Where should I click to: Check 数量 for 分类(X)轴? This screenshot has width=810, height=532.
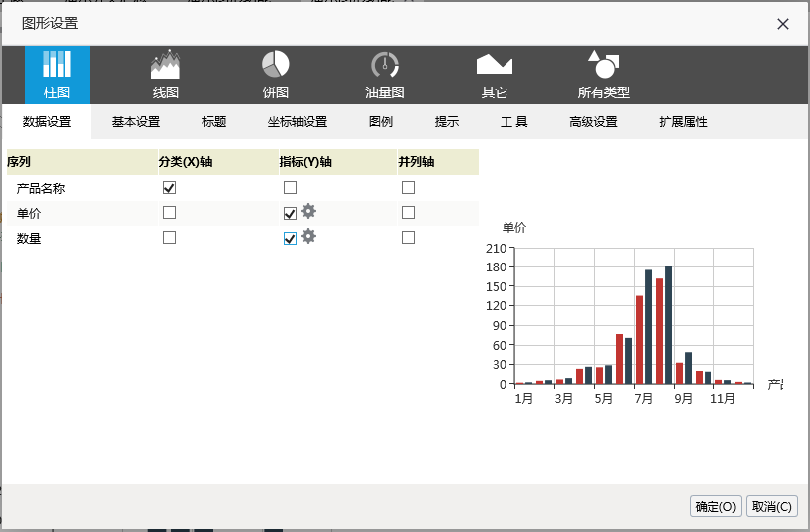pyautogui.click(x=169, y=237)
